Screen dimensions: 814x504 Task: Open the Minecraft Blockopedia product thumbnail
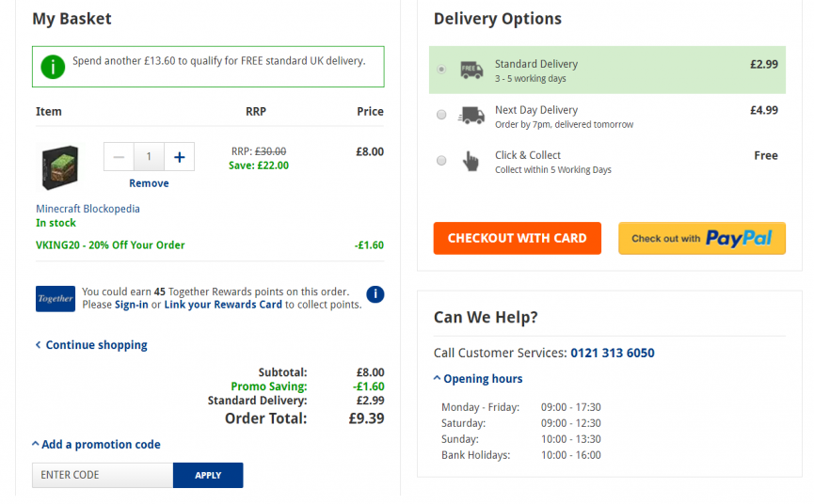(x=59, y=167)
